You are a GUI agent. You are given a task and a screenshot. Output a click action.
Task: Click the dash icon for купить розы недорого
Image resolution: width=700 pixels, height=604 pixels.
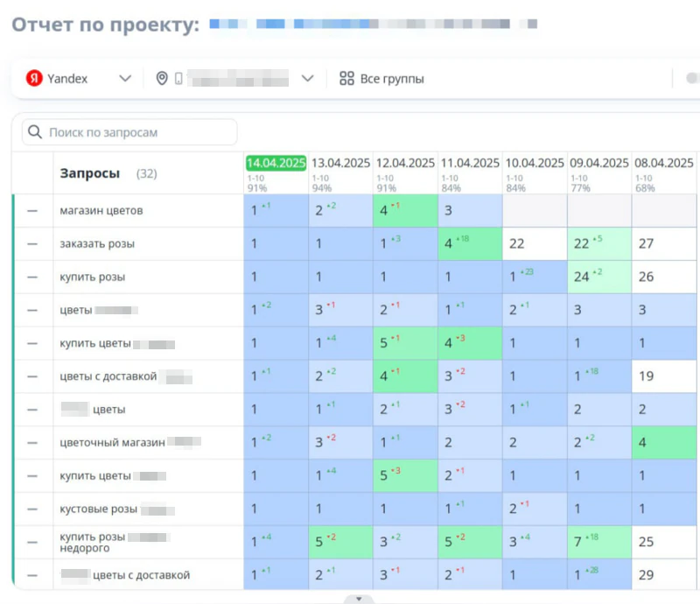point(32,543)
